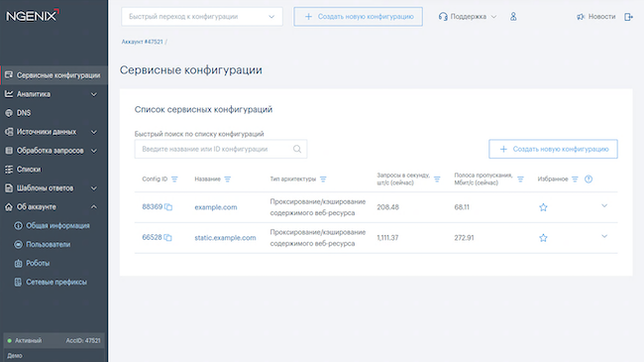Click the 208.48 requests value
644x362 pixels.
(387, 207)
